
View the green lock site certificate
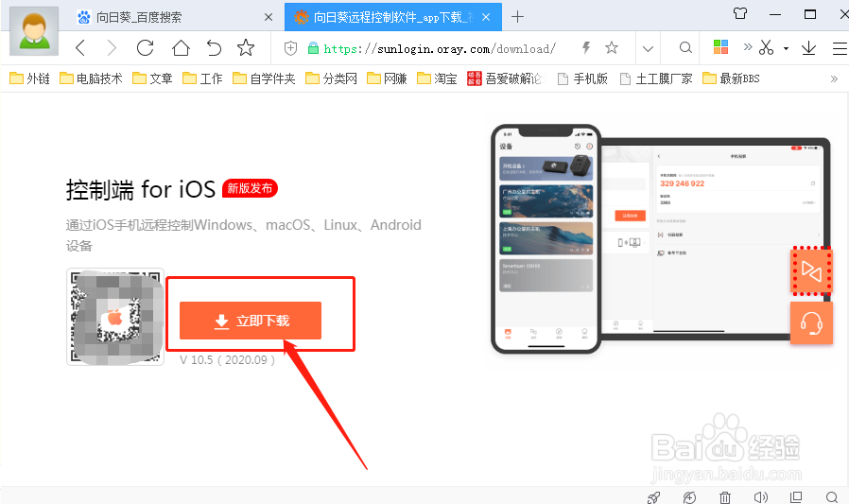[x=313, y=49]
